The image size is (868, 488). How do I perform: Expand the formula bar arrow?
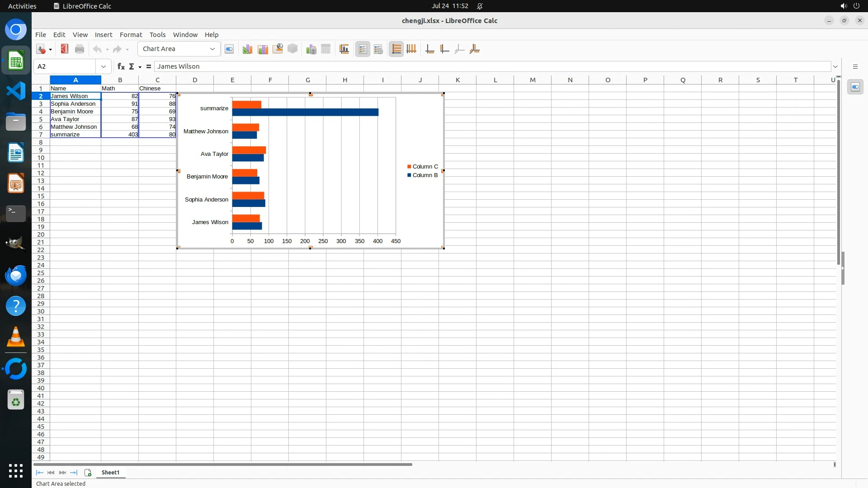click(x=835, y=66)
